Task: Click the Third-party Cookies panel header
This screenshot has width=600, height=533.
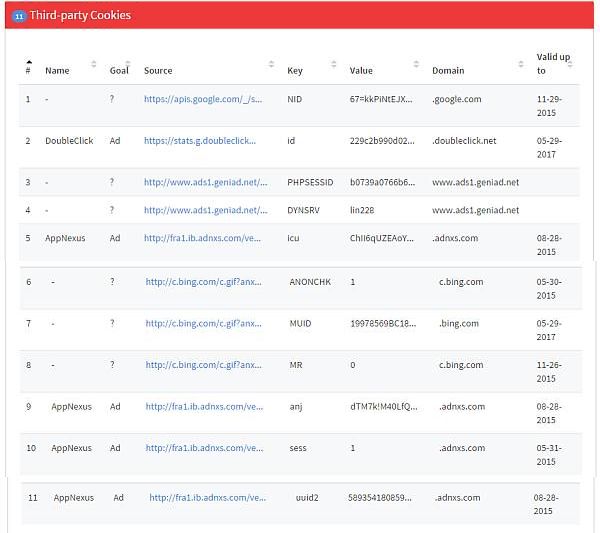Action: coord(300,16)
